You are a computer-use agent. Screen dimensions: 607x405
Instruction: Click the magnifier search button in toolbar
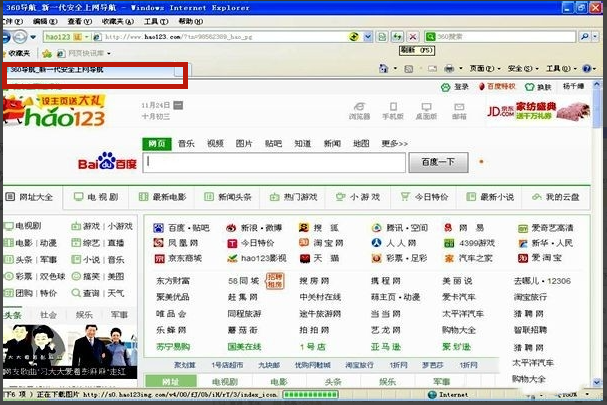point(585,37)
